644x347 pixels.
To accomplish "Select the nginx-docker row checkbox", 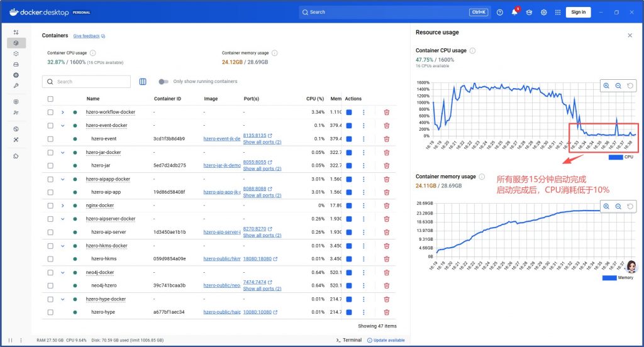I will (x=50, y=206).
